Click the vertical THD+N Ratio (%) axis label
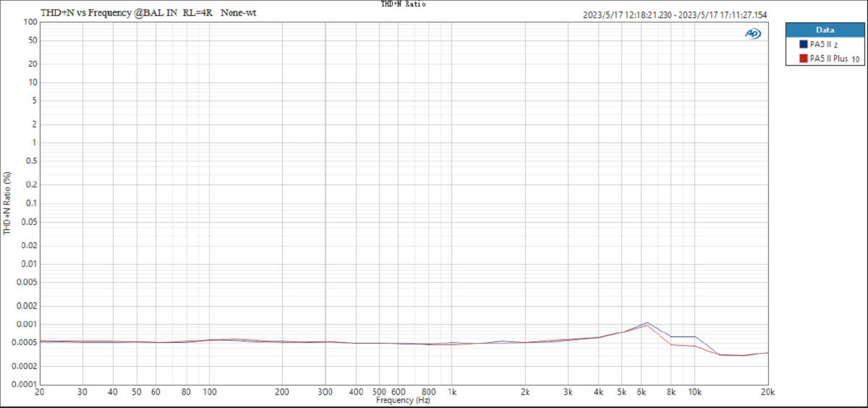868x408 pixels. pyautogui.click(x=7, y=203)
